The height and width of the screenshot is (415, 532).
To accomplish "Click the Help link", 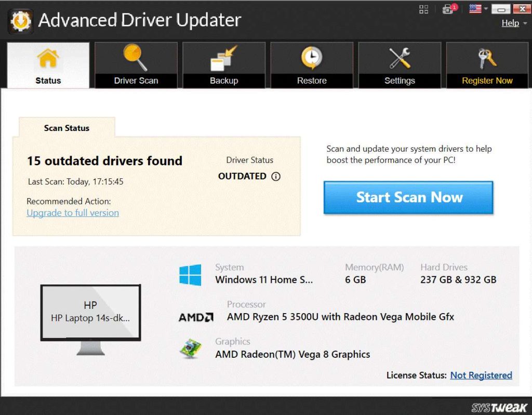I will (x=510, y=23).
